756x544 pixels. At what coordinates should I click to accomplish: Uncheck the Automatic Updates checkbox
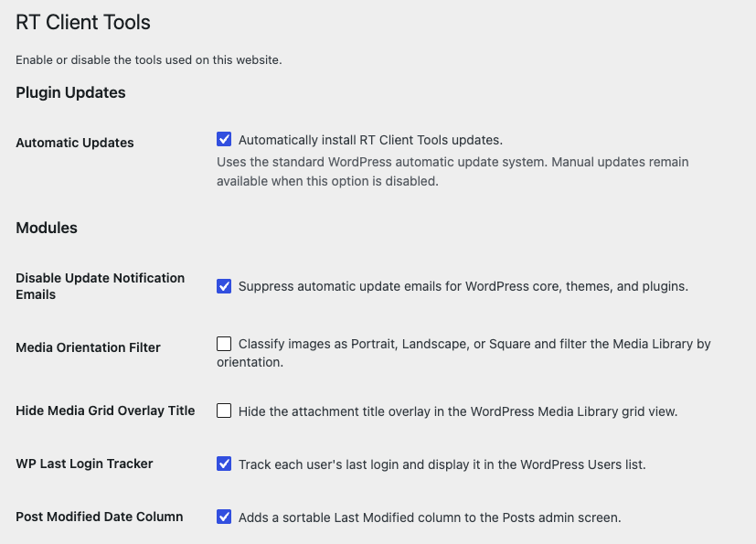pos(224,139)
